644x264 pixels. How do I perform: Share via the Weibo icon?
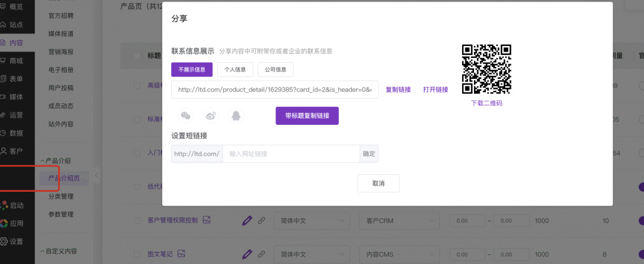pyautogui.click(x=211, y=116)
